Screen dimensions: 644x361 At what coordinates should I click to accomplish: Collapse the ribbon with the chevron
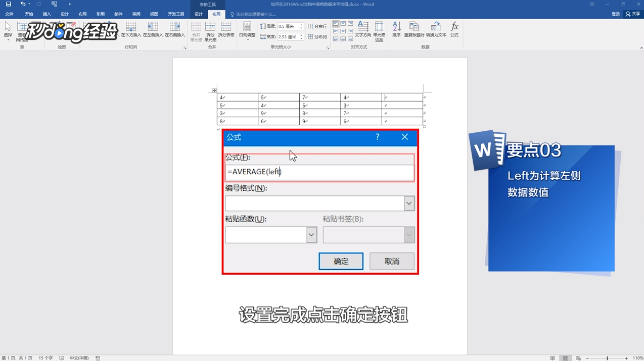pos(641,48)
